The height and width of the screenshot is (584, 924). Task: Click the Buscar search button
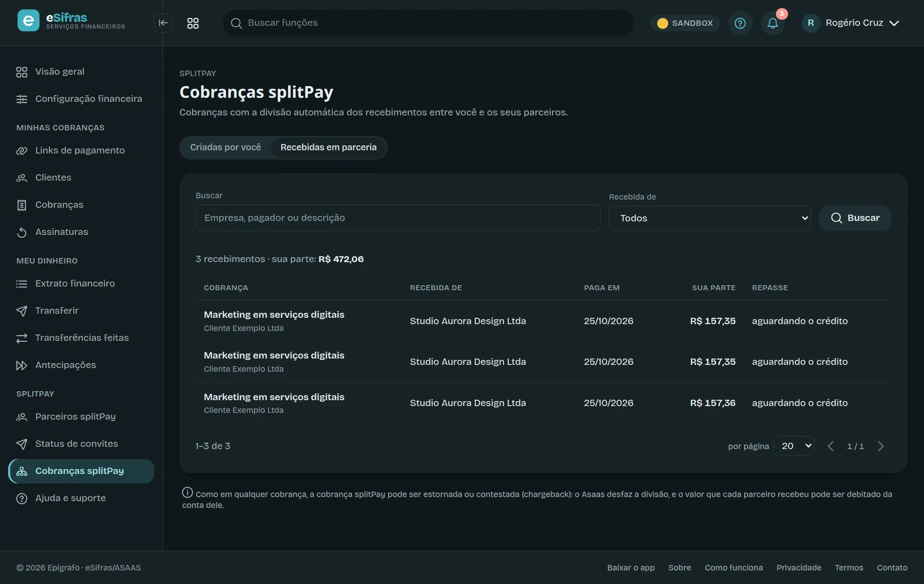[855, 218]
